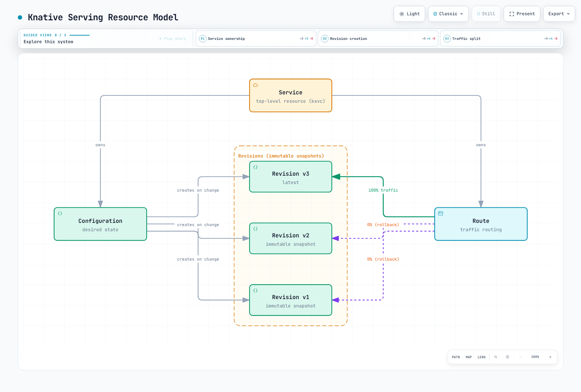Click the window icon on Route node
The width and height of the screenshot is (581, 392).
(440, 213)
